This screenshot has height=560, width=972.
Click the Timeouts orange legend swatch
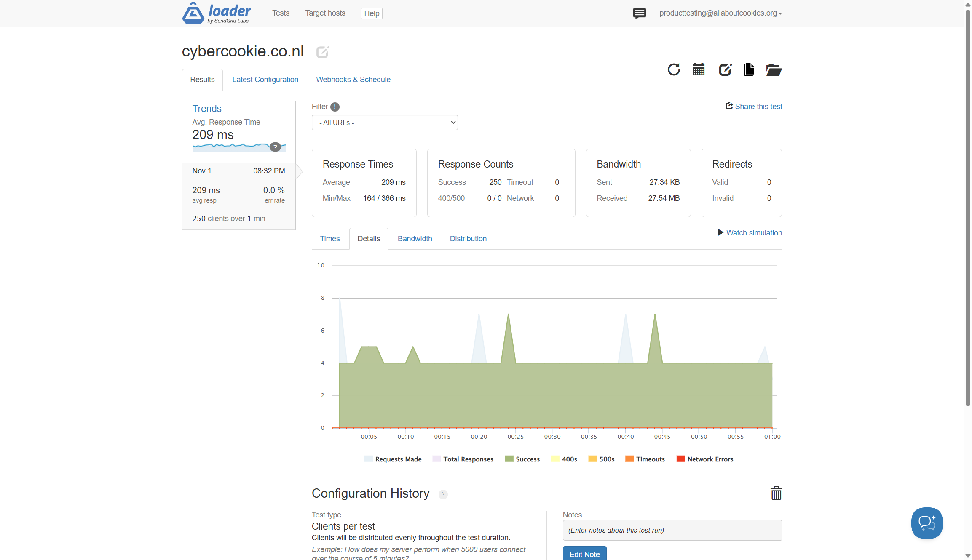coord(629,459)
